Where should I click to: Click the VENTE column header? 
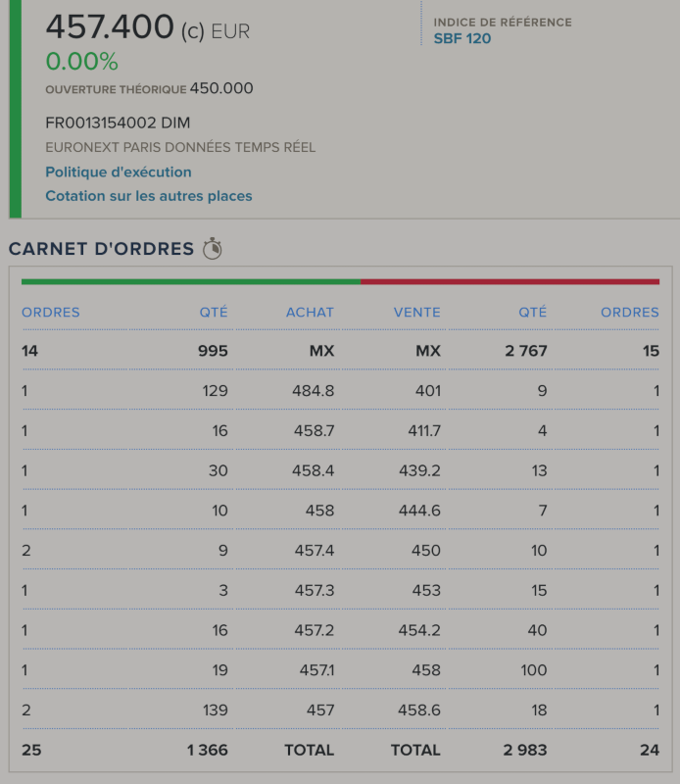click(417, 313)
